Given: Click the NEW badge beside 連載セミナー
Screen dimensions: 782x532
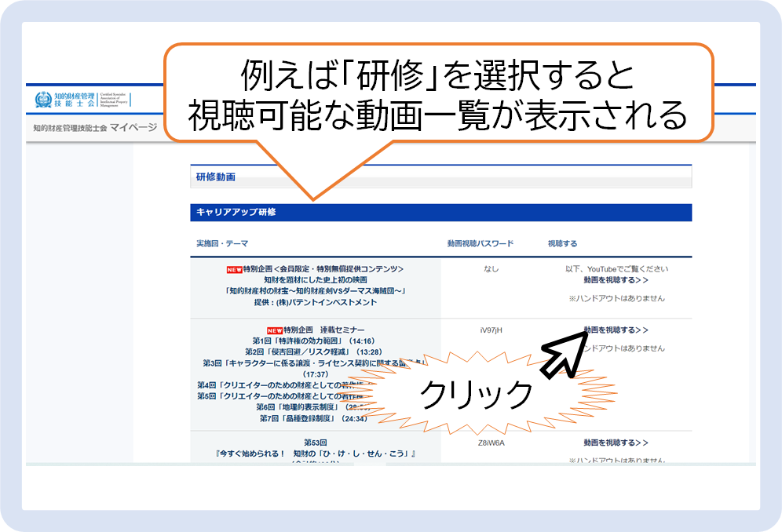Looking at the screenshot, I should [274, 330].
